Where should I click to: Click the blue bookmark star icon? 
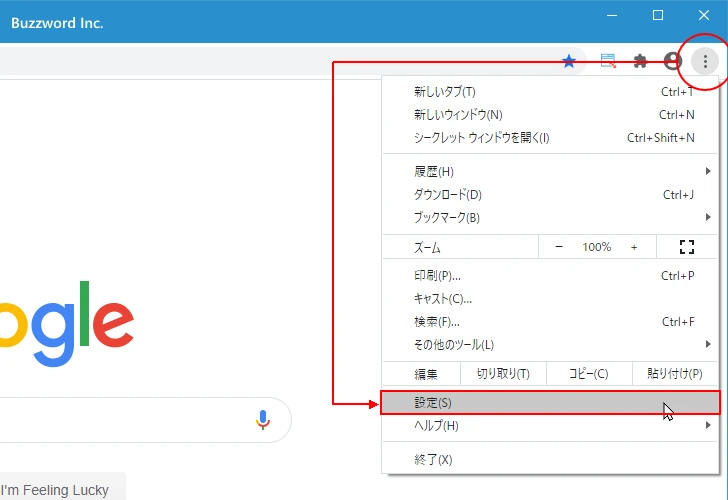click(x=569, y=61)
